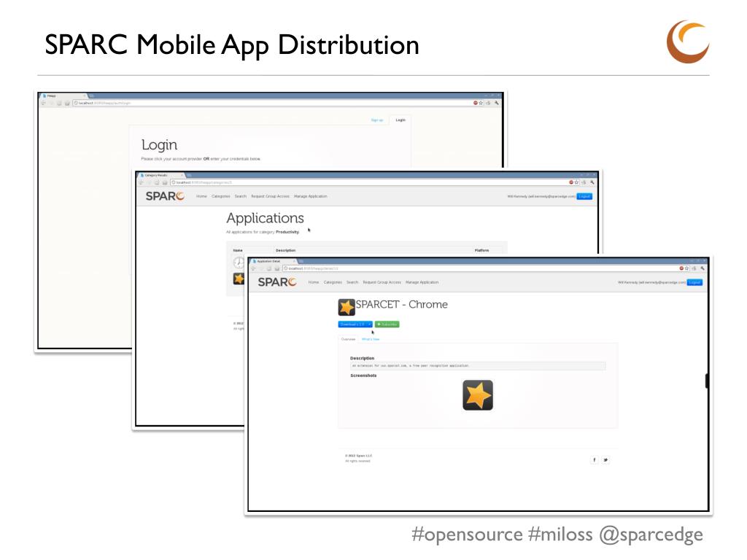The width and height of the screenshot is (747, 560).
Task: Click the back arrow in the Category Results browser
Action: pos(141,182)
